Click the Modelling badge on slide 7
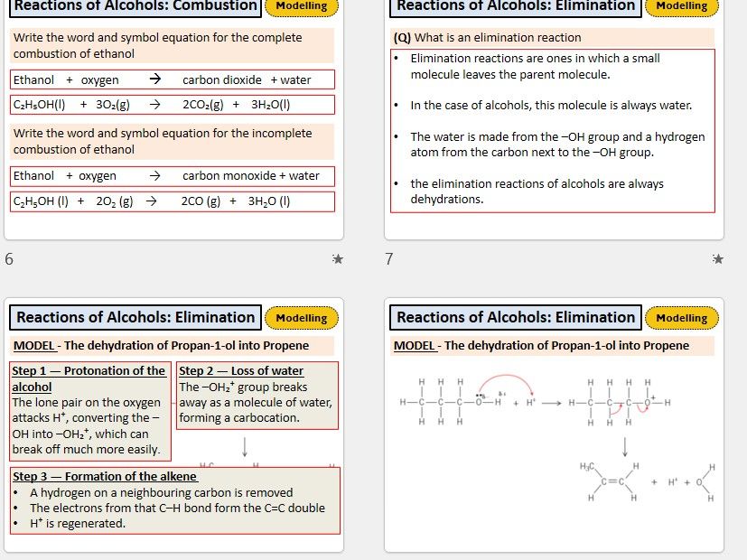 click(x=682, y=6)
